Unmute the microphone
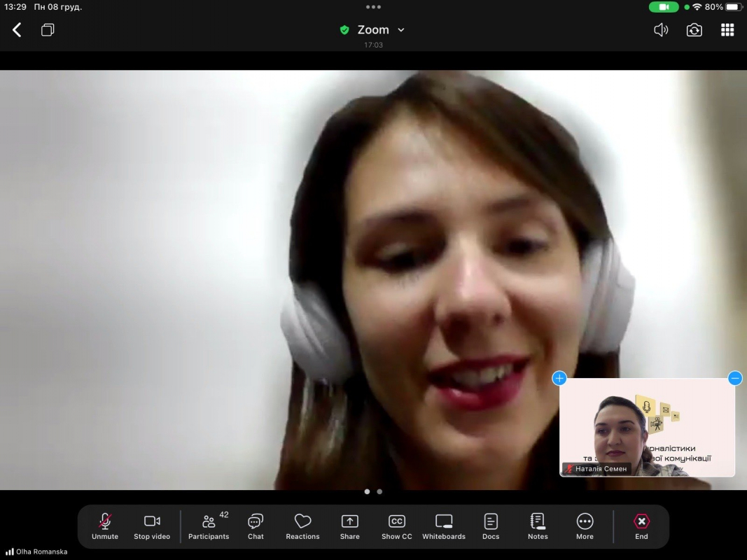747x560 pixels. tap(105, 526)
